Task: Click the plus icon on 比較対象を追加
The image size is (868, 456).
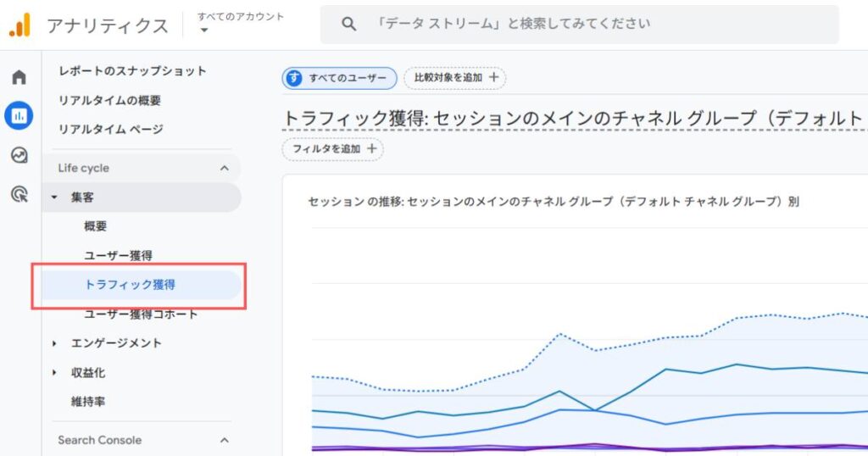Action: (x=495, y=78)
